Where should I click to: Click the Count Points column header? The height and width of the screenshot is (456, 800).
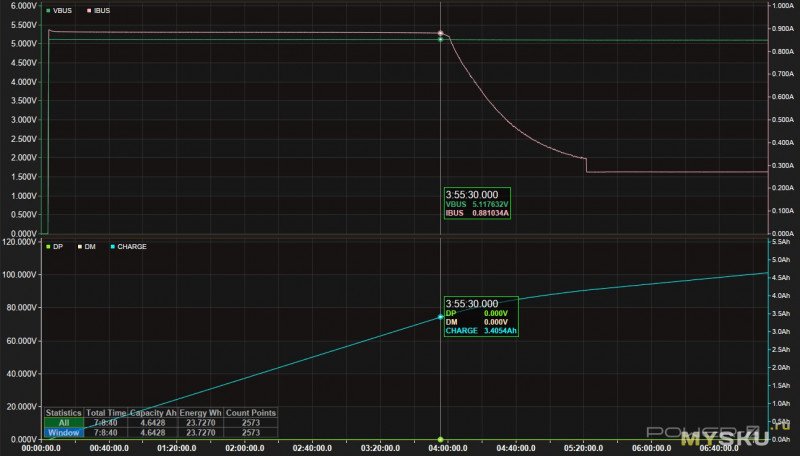click(251, 412)
